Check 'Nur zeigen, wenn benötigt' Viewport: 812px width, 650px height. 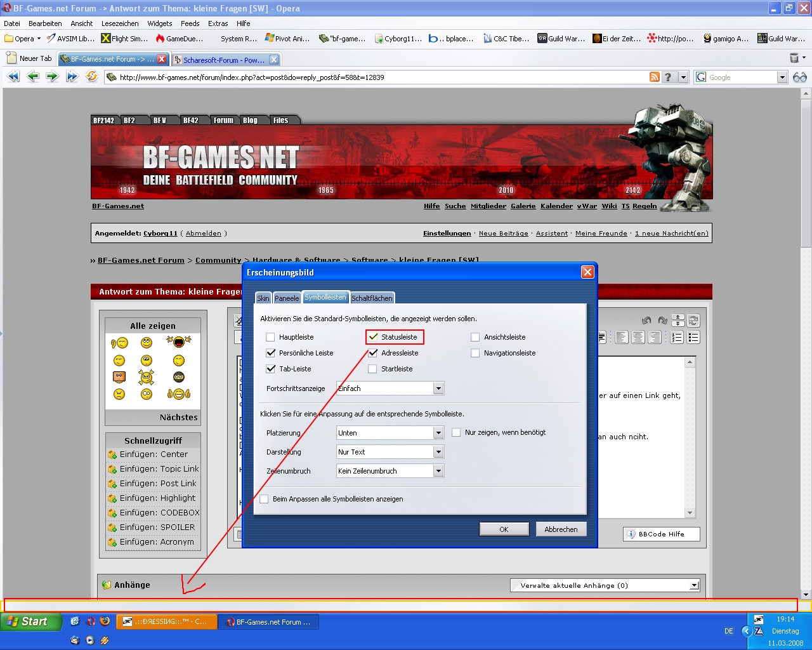456,432
